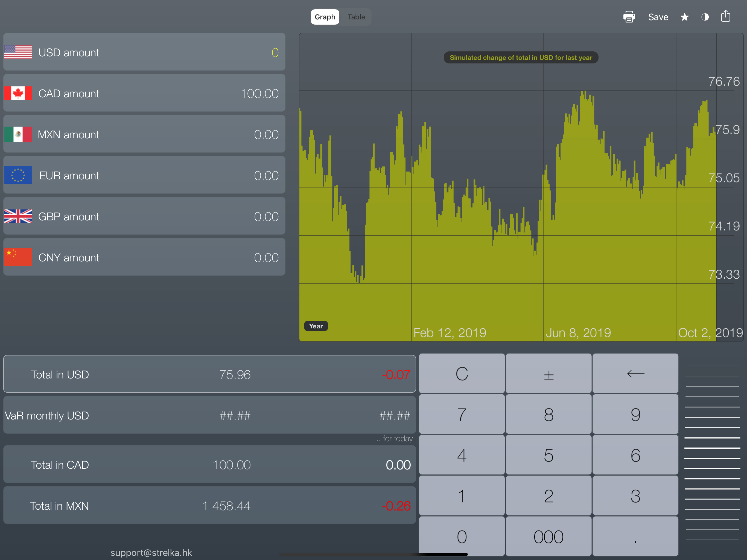747x560 pixels.
Task: Tap the star favorites icon
Action: click(x=685, y=17)
